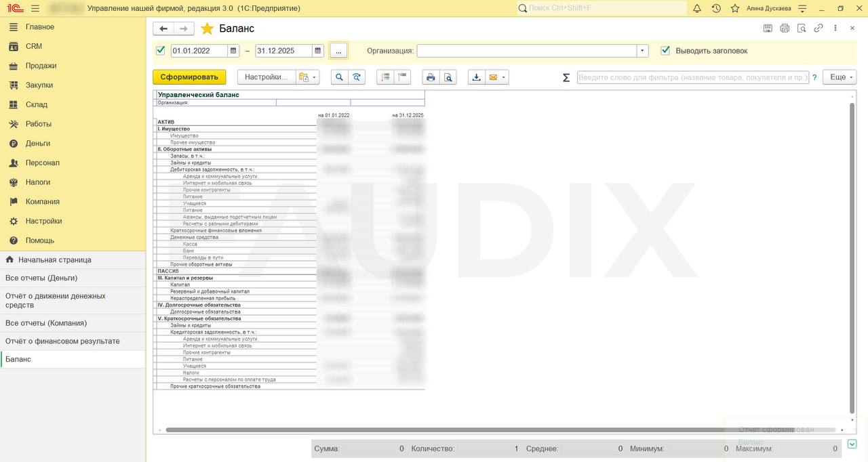Open the history clock icon

click(716, 8)
